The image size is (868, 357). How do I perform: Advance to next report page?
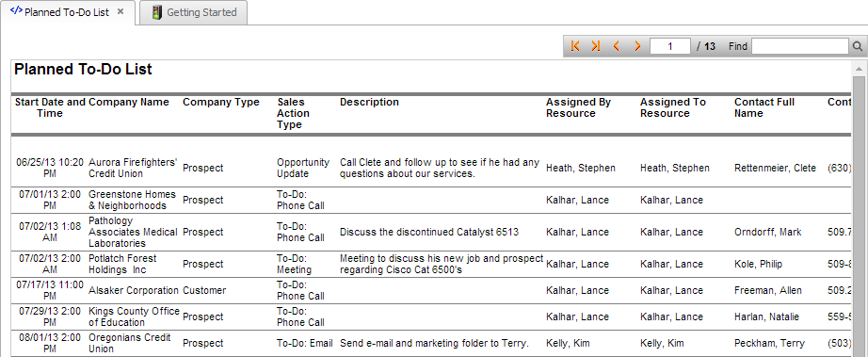pos(637,46)
